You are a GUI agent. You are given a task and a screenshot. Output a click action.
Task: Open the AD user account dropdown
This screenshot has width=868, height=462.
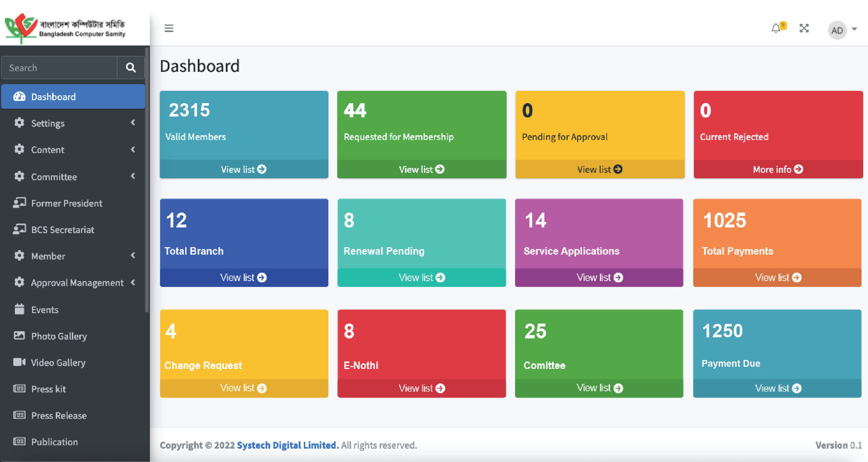(x=842, y=30)
